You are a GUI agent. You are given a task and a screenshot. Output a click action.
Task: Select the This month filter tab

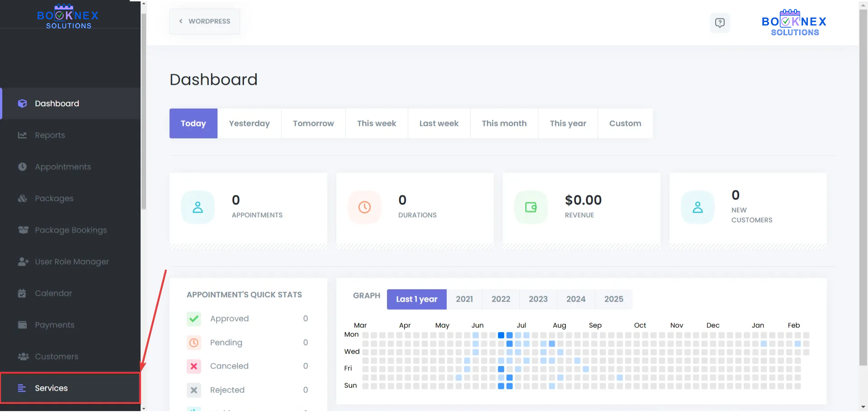coord(504,123)
